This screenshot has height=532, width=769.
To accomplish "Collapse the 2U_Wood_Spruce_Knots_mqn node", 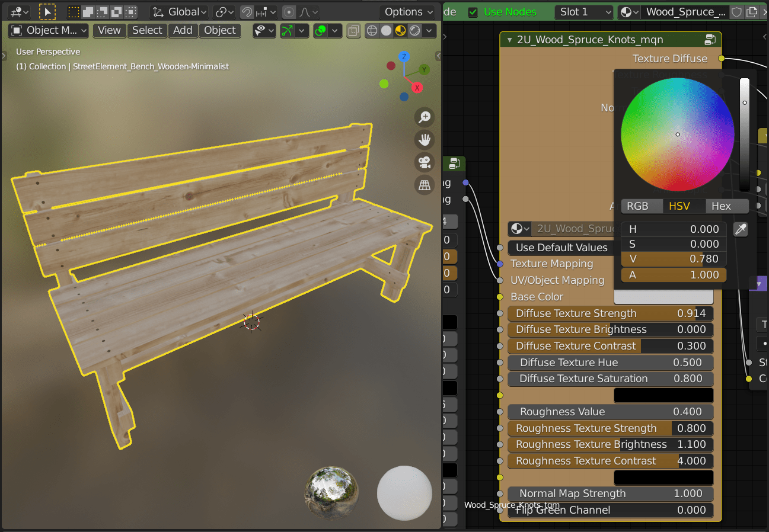I will pyautogui.click(x=509, y=40).
